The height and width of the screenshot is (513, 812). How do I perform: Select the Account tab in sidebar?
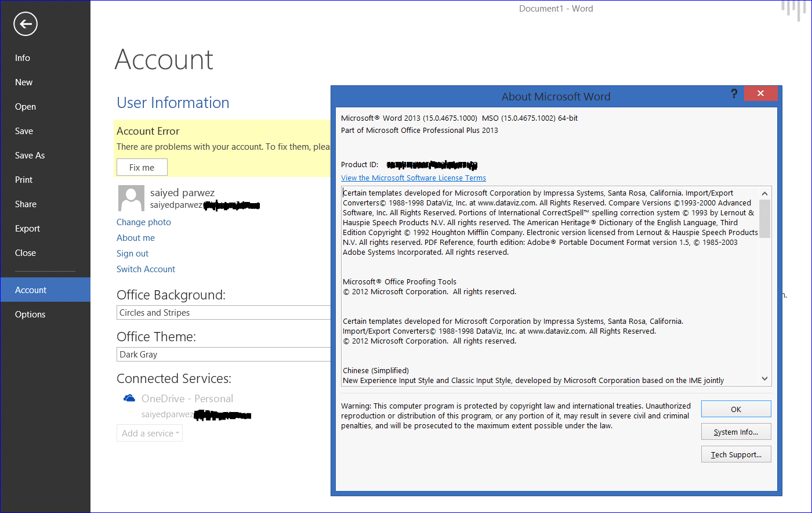click(x=45, y=290)
